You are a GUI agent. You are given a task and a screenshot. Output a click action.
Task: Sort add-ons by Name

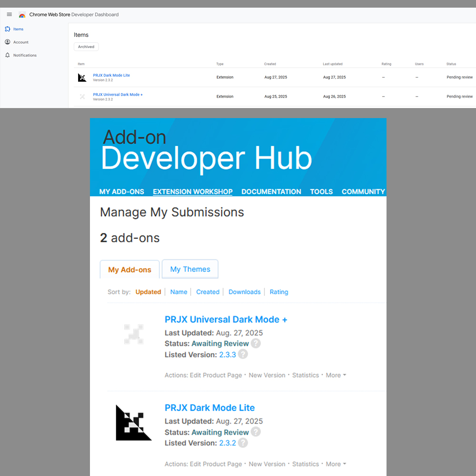(178, 292)
